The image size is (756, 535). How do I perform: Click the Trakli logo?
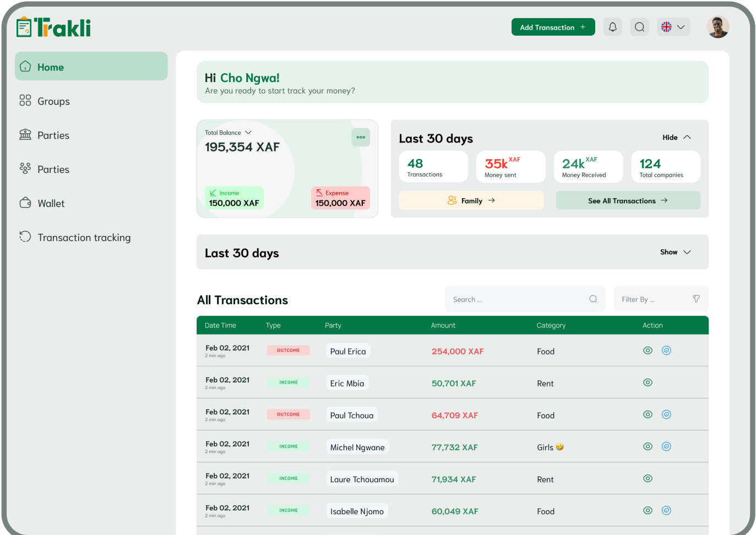tap(54, 27)
